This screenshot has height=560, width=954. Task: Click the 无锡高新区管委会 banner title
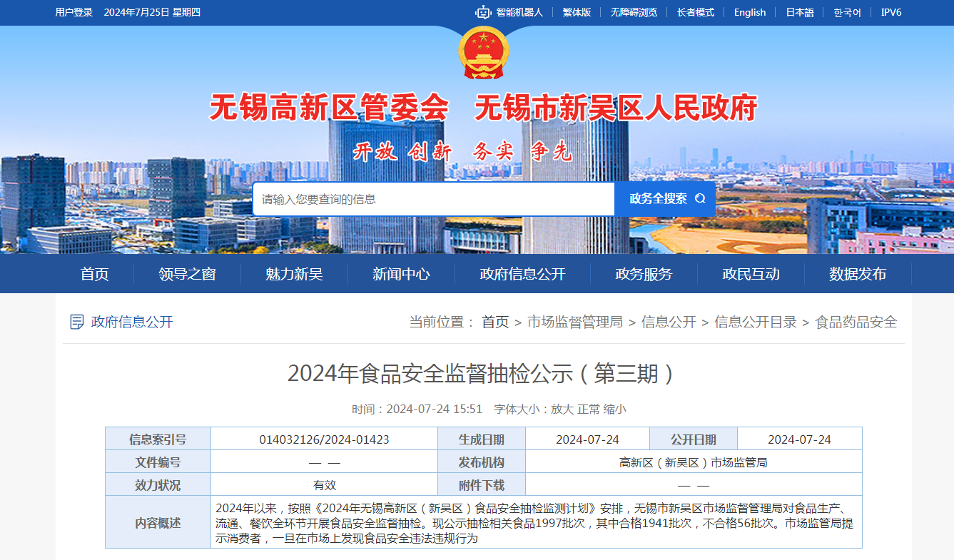click(329, 108)
